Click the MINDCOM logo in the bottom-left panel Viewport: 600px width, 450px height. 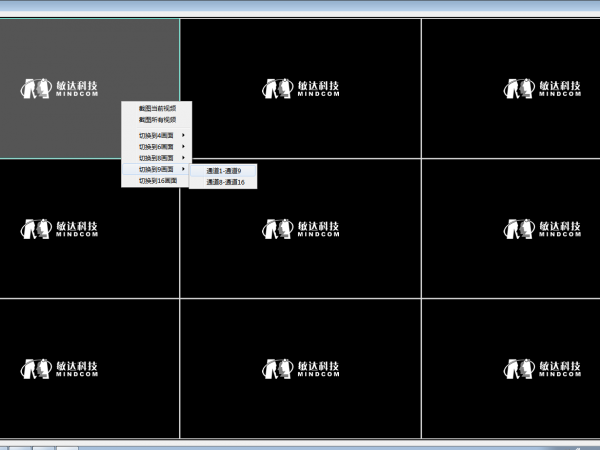coord(60,368)
